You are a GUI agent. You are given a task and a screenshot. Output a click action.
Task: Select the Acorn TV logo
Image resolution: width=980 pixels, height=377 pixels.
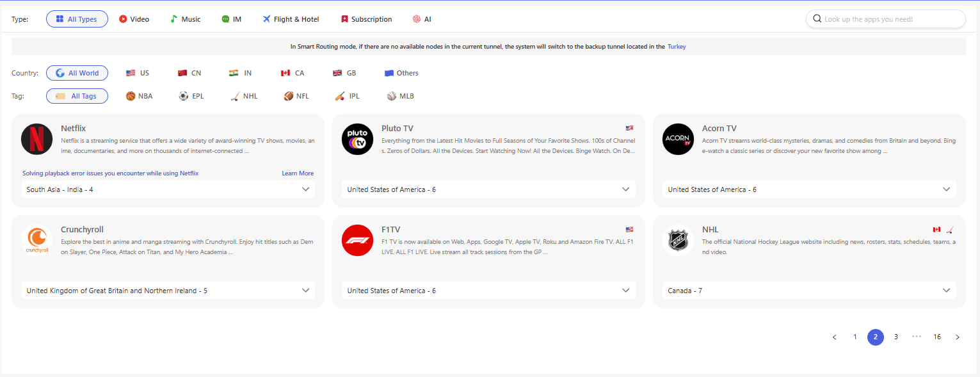point(678,140)
